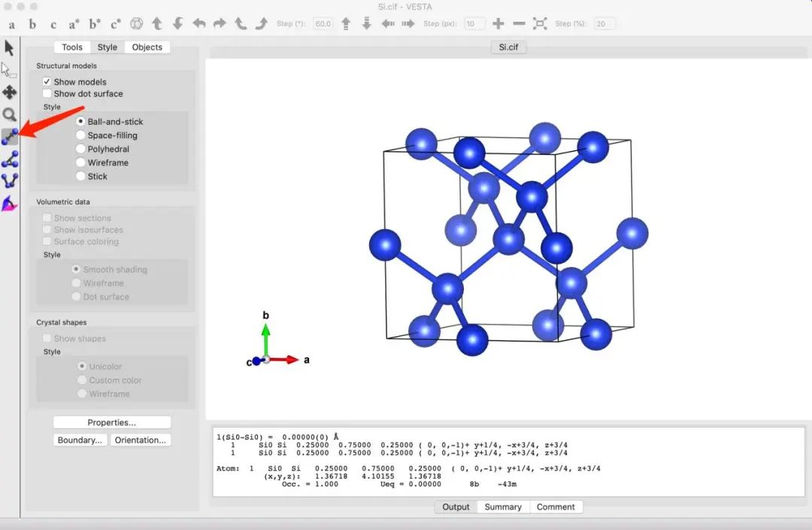Switch to the Objects tab
The width and height of the screenshot is (812, 530).
(x=147, y=47)
